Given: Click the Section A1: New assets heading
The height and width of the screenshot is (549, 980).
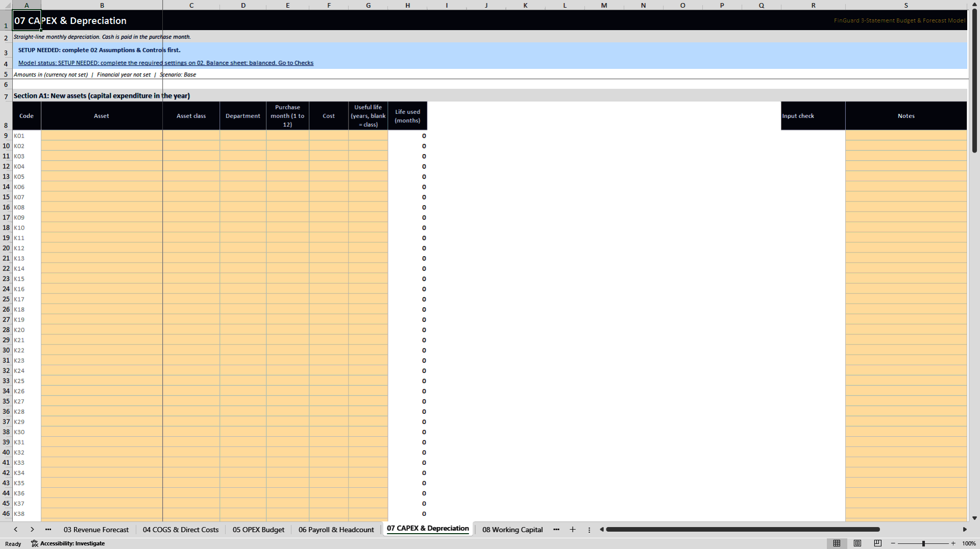Looking at the screenshot, I should [x=102, y=95].
